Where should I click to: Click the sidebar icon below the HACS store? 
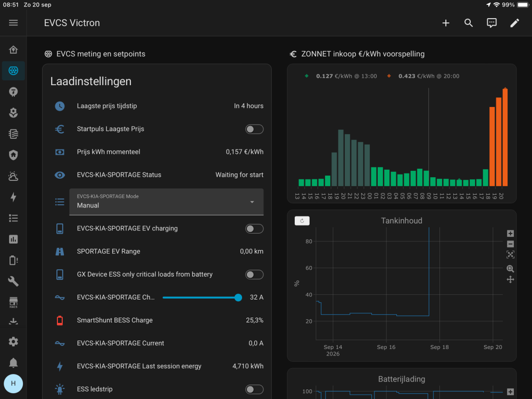pos(13,321)
